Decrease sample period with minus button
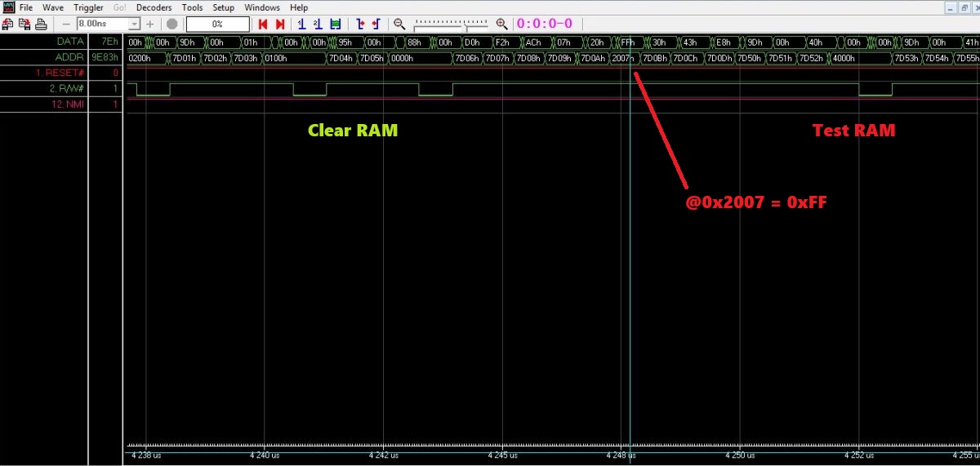Image resolution: width=980 pixels, height=466 pixels. click(66, 24)
